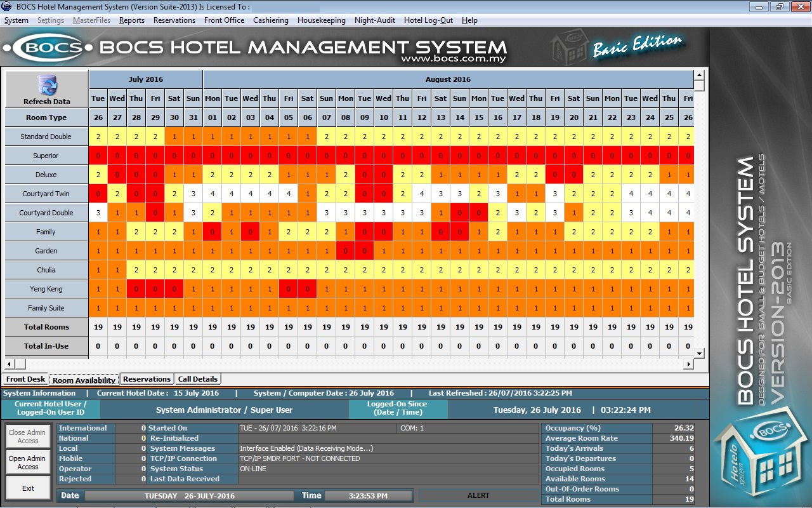
Task: Click the Out-Of-Order Rooms label
Action: [582, 489]
